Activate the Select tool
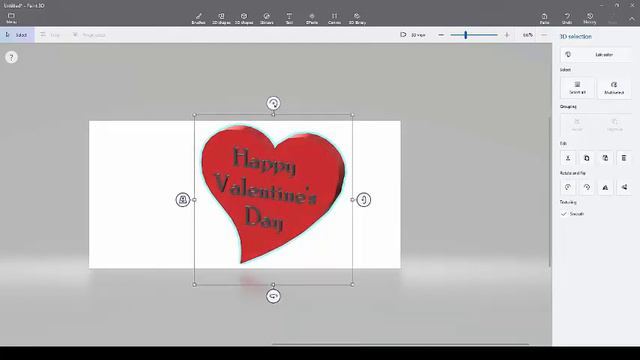 coord(17,35)
